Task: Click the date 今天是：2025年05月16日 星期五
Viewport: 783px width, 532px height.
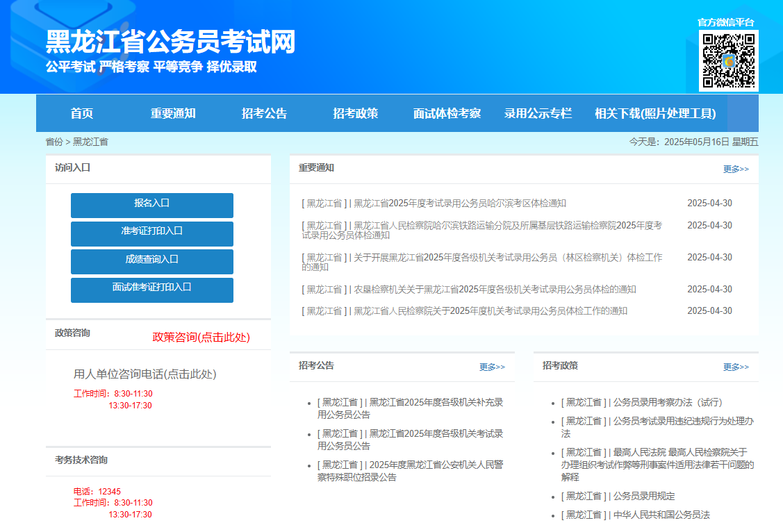Action: pyautogui.click(x=693, y=142)
